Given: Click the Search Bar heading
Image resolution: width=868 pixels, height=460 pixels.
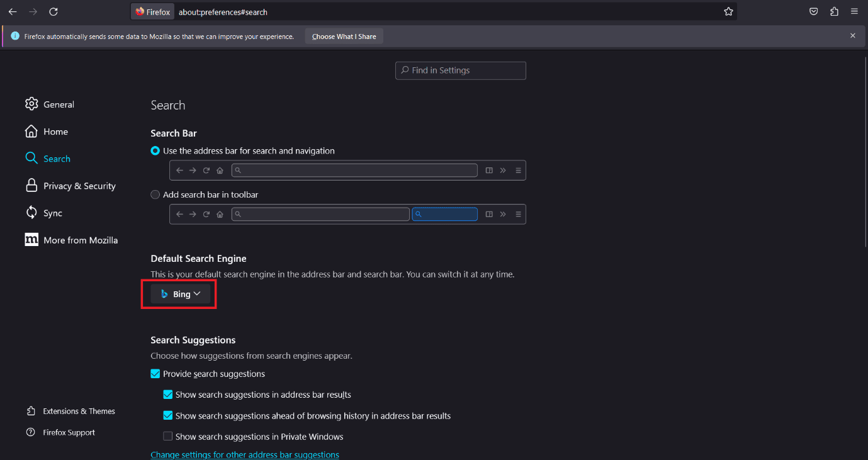Looking at the screenshot, I should point(174,133).
